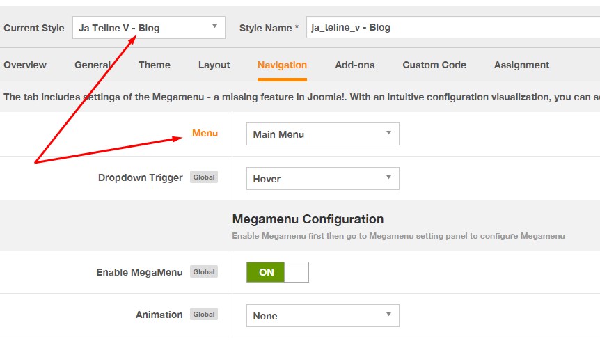Click the Global badge beside Dropdown Trigger
Screen dimensions: 600x364
[204, 177]
